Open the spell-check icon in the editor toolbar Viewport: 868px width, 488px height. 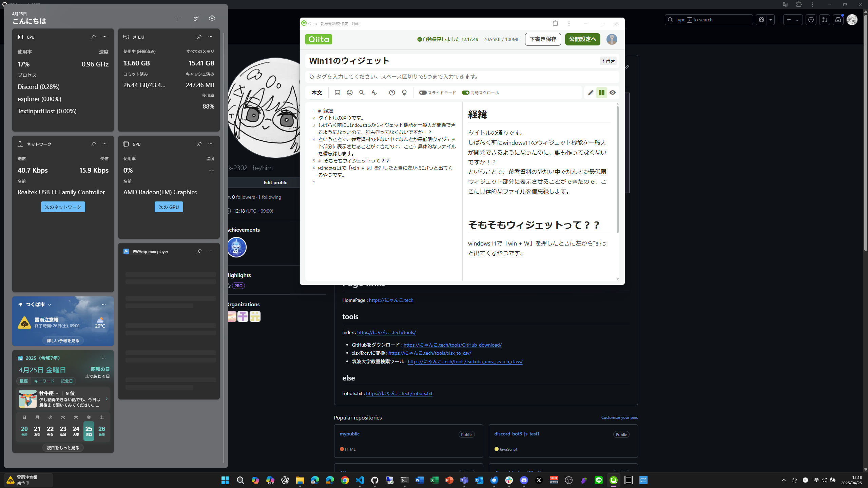coord(373,92)
